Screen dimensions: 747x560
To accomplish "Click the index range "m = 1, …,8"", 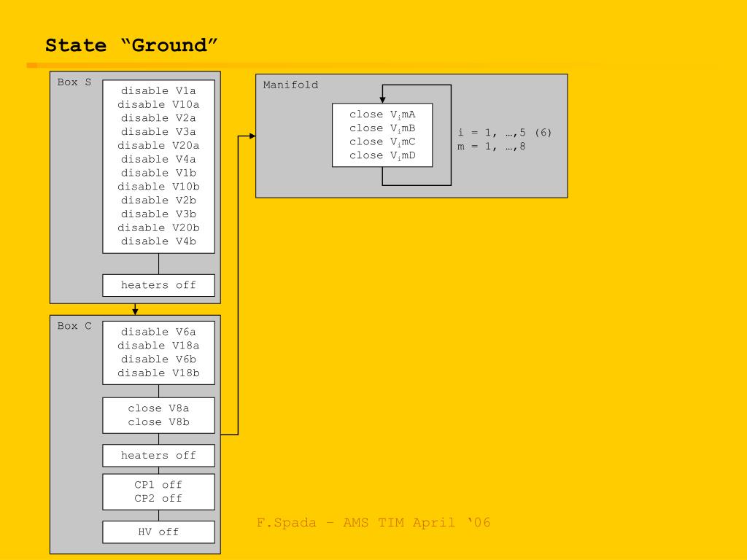I will (x=491, y=147).
